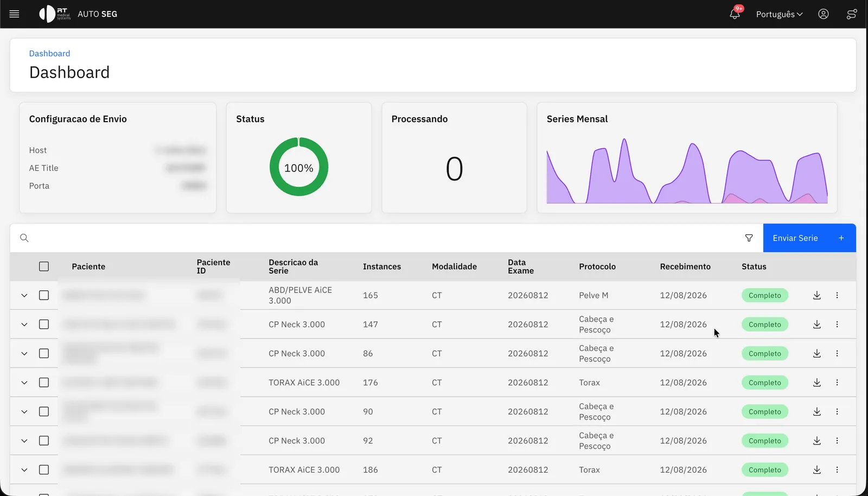
Task: Open more options for the 86-instance row
Action: [837, 353]
